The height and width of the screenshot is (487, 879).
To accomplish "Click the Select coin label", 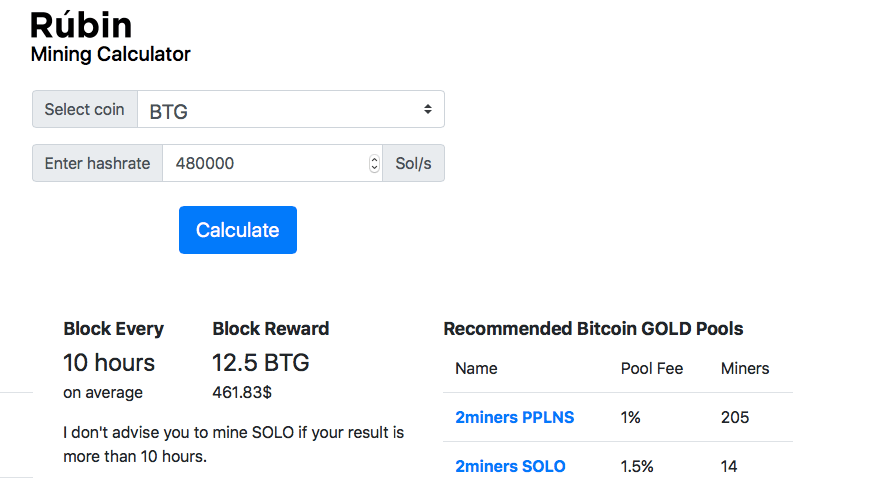I will pyautogui.click(x=84, y=110).
